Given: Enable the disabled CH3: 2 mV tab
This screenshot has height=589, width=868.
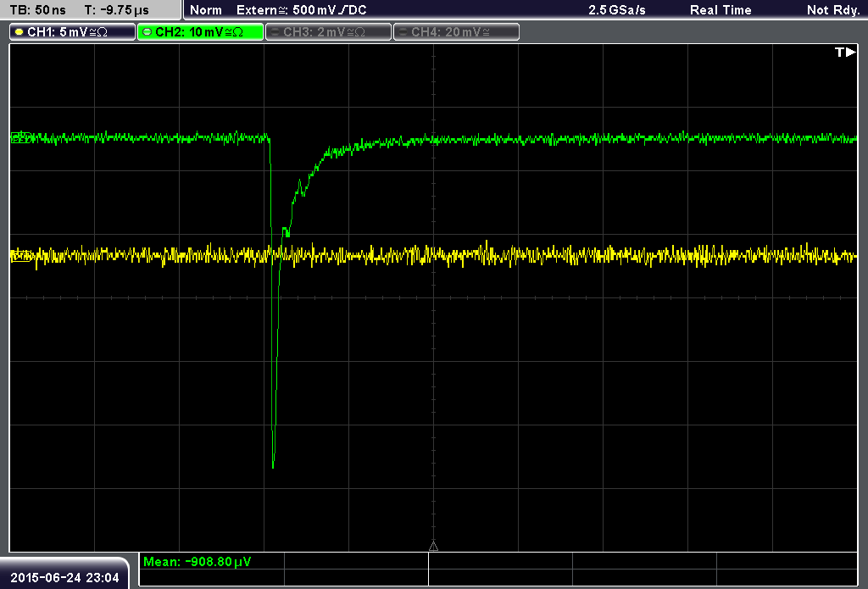Looking at the screenshot, I should [x=328, y=32].
